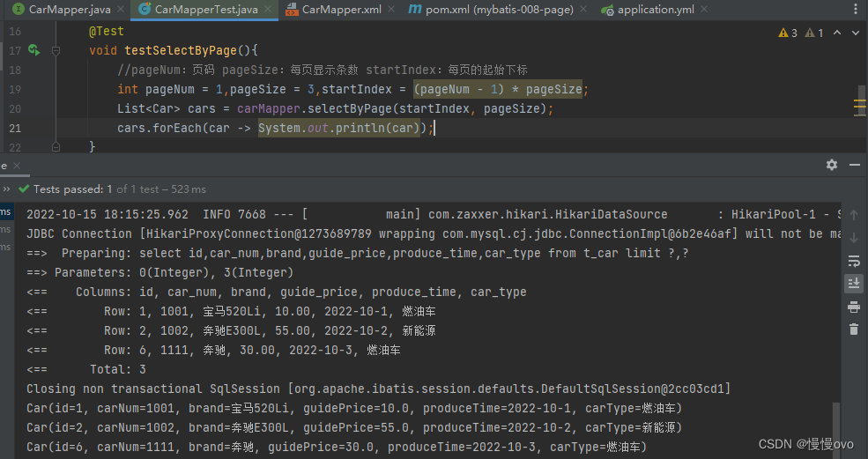Click the pageNum comment on line 18
Image resolution: width=868 pixels, height=459 pixels.
323,70
